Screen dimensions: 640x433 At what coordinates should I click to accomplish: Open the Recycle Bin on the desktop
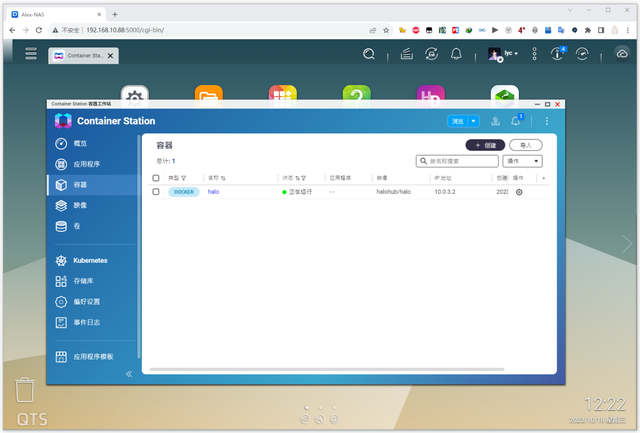click(x=27, y=391)
